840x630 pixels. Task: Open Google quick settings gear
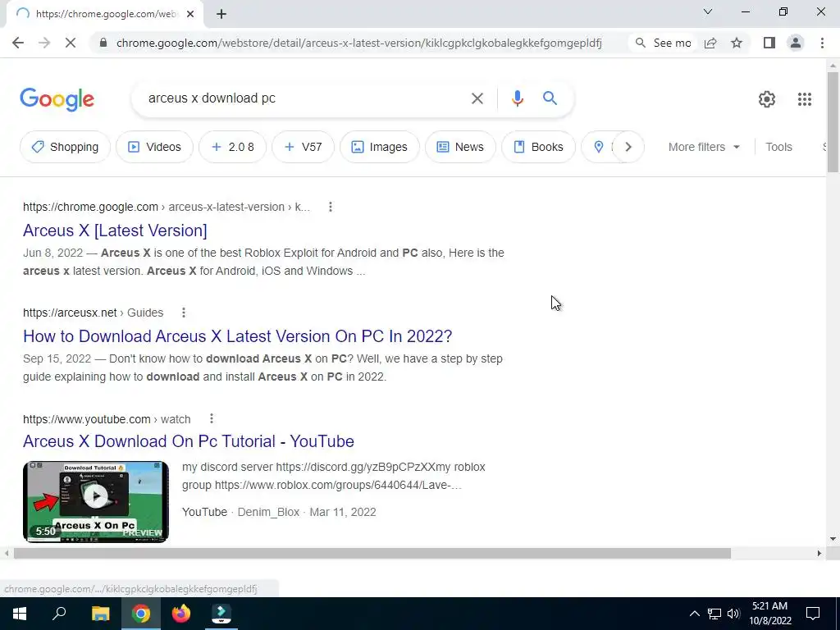tap(767, 99)
